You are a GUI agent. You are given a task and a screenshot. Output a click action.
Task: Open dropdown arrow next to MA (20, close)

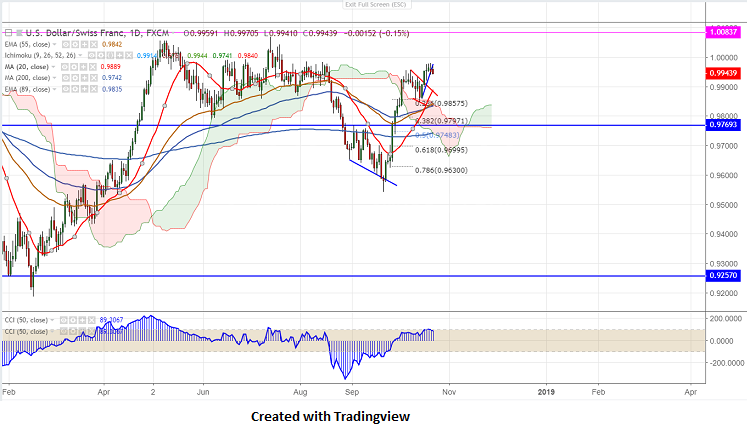tap(53, 67)
